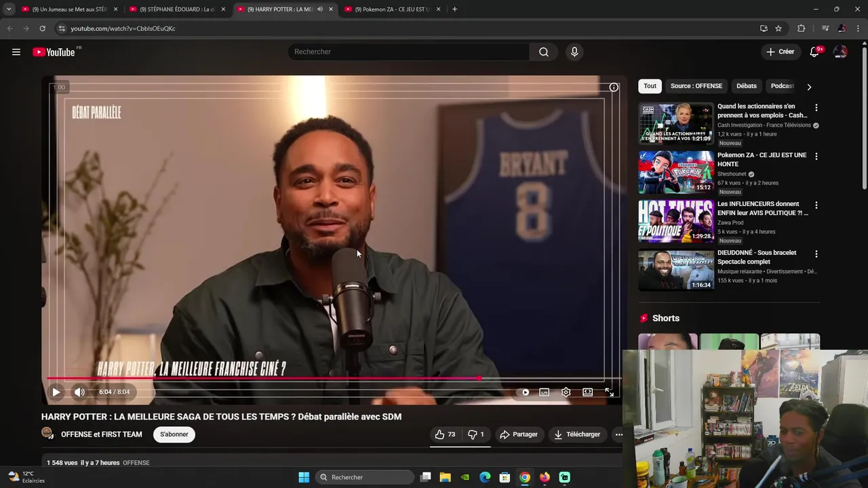The height and width of the screenshot is (488, 868).
Task: Click the video info card icon
Action: [x=614, y=87]
